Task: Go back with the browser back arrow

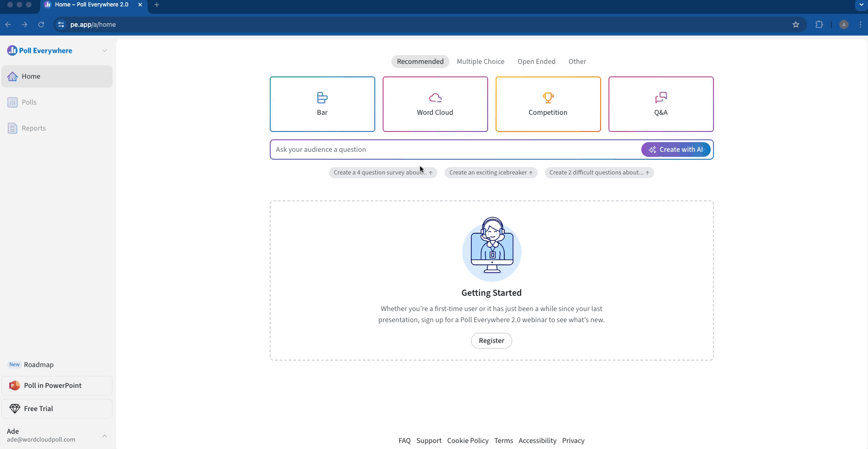Action: coord(8,25)
